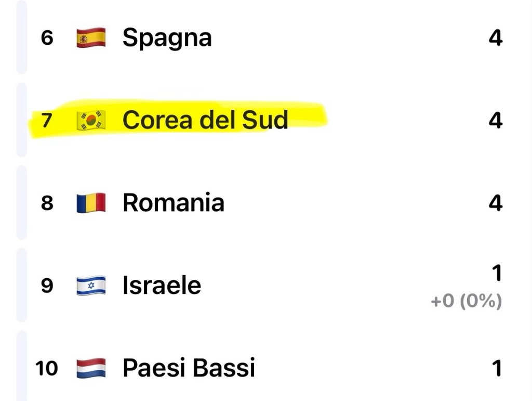The height and width of the screenshot is (401, 532).
Task: Click rank number 8 beside Romania
Action: tap(47, 202)
